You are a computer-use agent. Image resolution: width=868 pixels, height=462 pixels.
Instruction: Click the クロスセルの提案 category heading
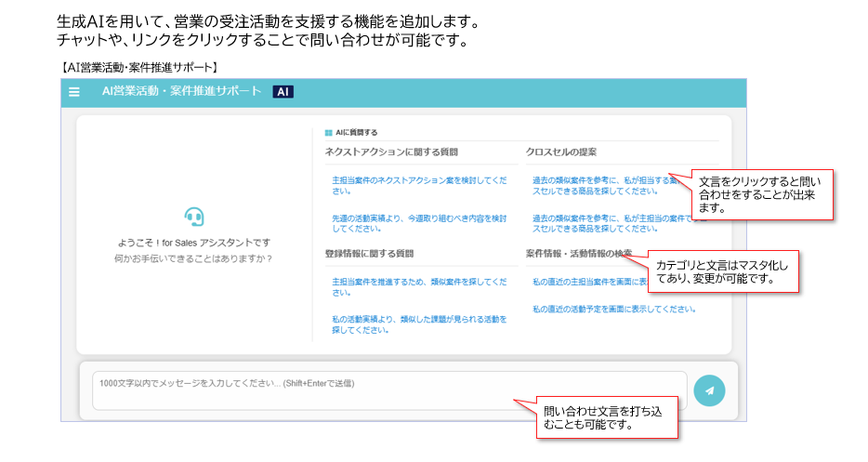(x=561, y=152)
